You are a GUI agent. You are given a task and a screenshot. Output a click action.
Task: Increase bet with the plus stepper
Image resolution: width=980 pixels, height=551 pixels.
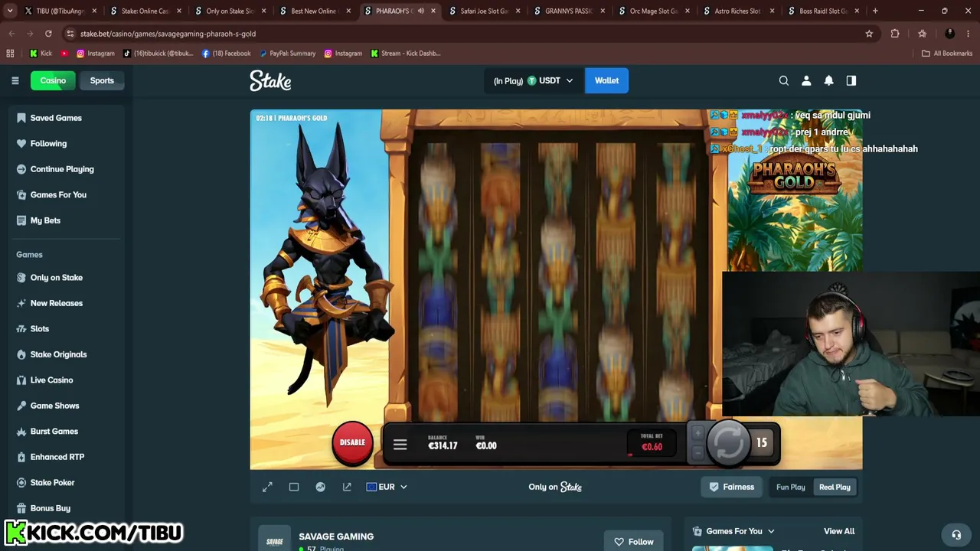click(x=697, y=433)
